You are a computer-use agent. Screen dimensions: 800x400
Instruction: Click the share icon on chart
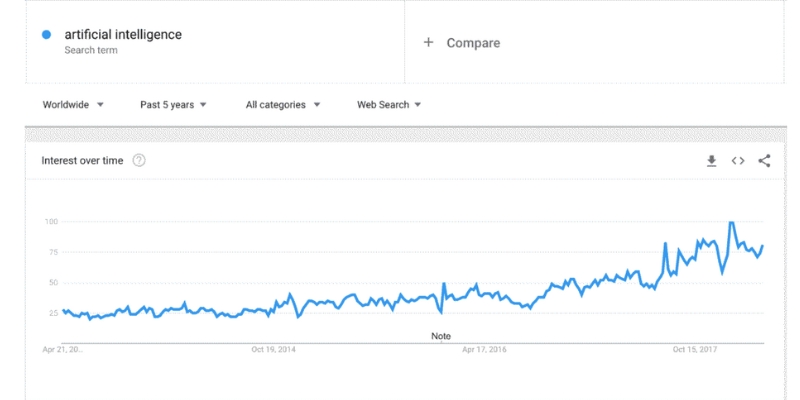click(764, 160)
